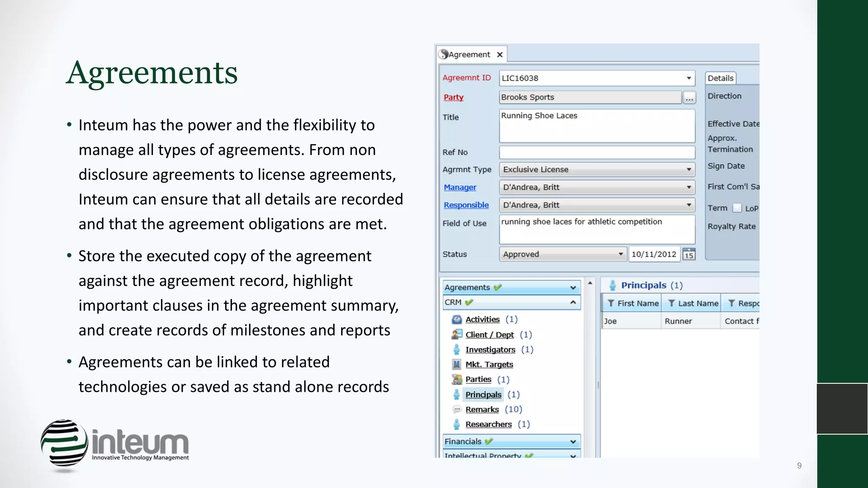The height and width of the screenshot is (488, 868).
Task: Open the Party link label
Action: tap(453, 97)
